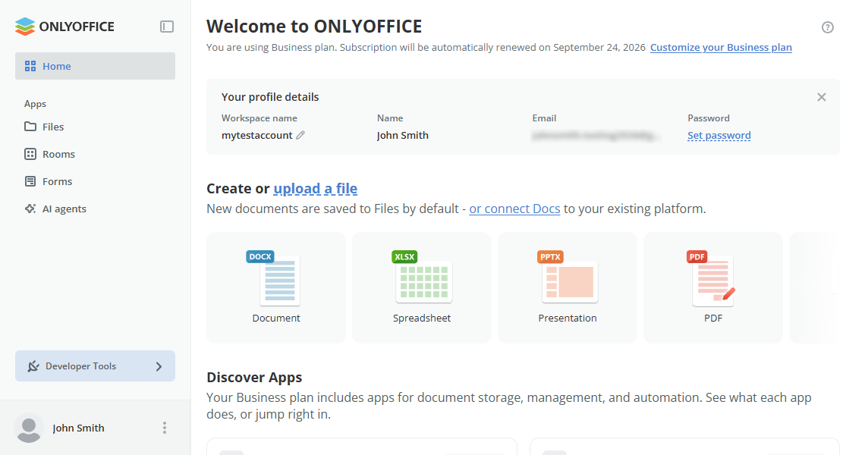Expand the Developer Tools panel
The image size is (868, 455).
pyautogui.click(x=95, y=366)
